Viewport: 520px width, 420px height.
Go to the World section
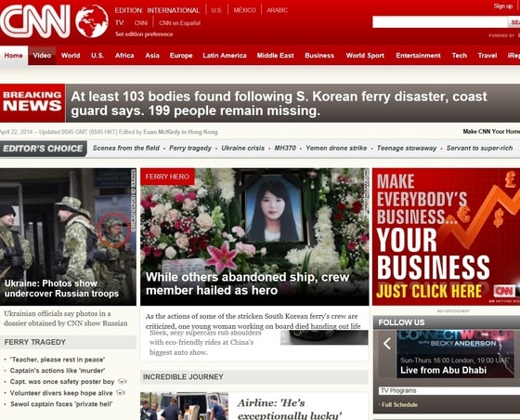tap(71, 56)
